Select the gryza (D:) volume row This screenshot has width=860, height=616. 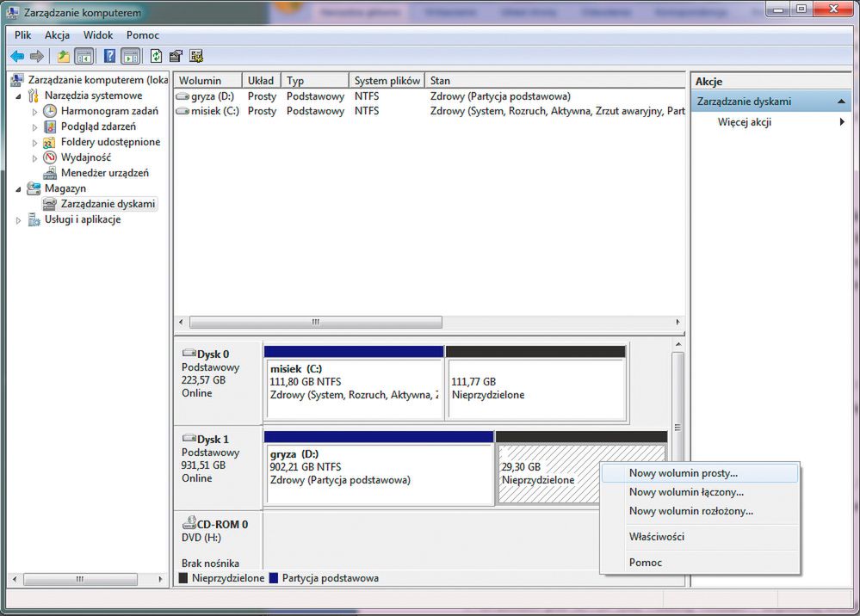coord(430,96)
